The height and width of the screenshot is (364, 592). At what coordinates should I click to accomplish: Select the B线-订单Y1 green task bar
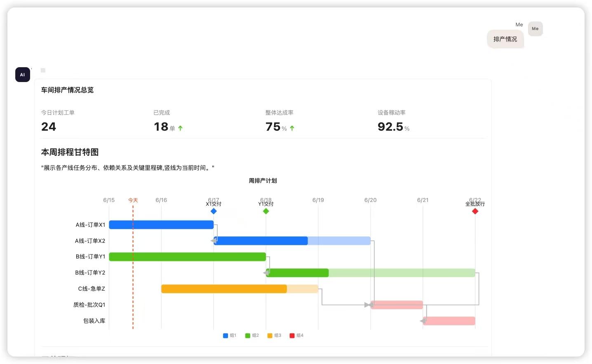(187, 257)
